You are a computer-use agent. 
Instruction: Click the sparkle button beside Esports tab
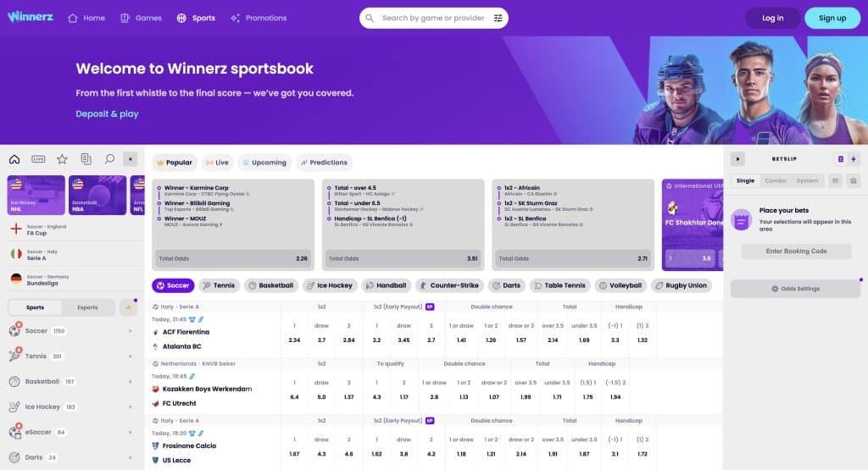click(129, 307)
